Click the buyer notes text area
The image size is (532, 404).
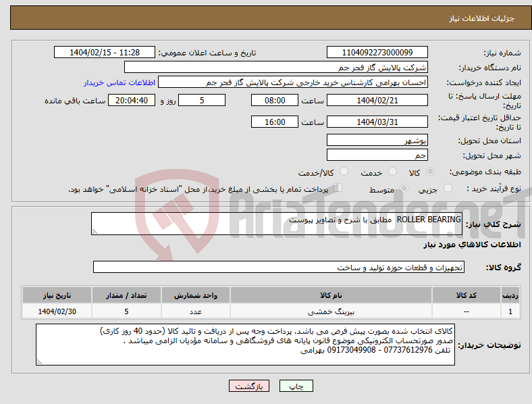(245, 345)
